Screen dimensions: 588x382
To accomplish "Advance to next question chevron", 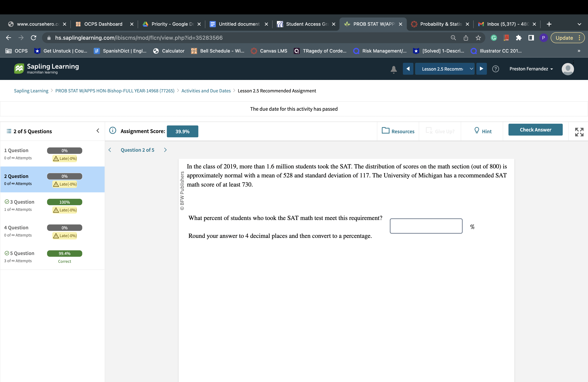I will pos(165,150).
